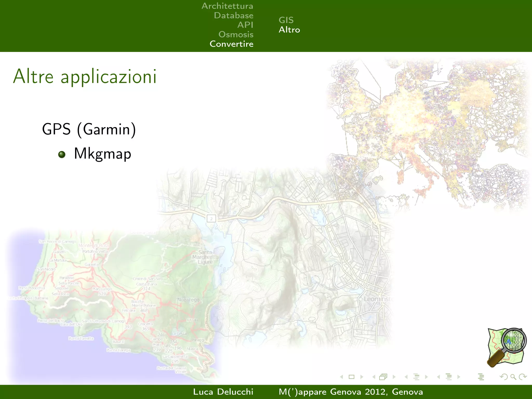Viewport: 532px width, 399px height.
Task: Click the GPS (Garmin) heading
Action: point(89,129)
